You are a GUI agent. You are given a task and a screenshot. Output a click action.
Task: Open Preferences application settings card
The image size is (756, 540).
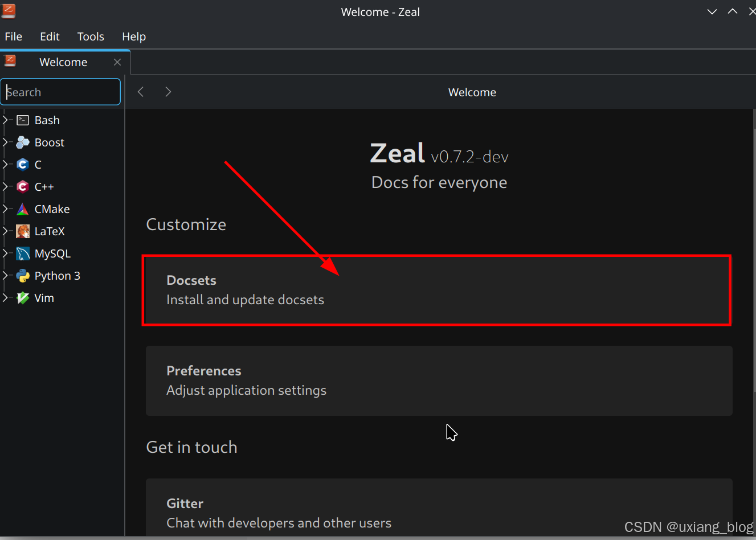click(439, 381)
